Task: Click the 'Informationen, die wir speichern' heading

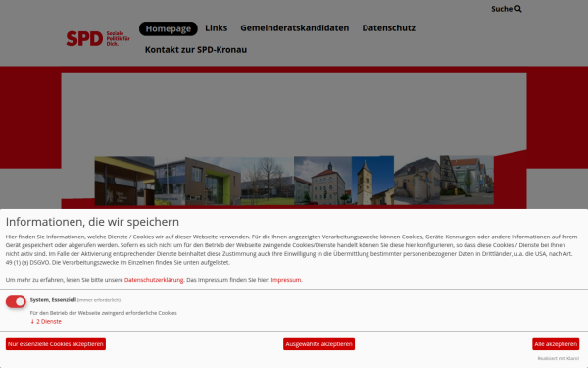Action: (x=92, y=222)
